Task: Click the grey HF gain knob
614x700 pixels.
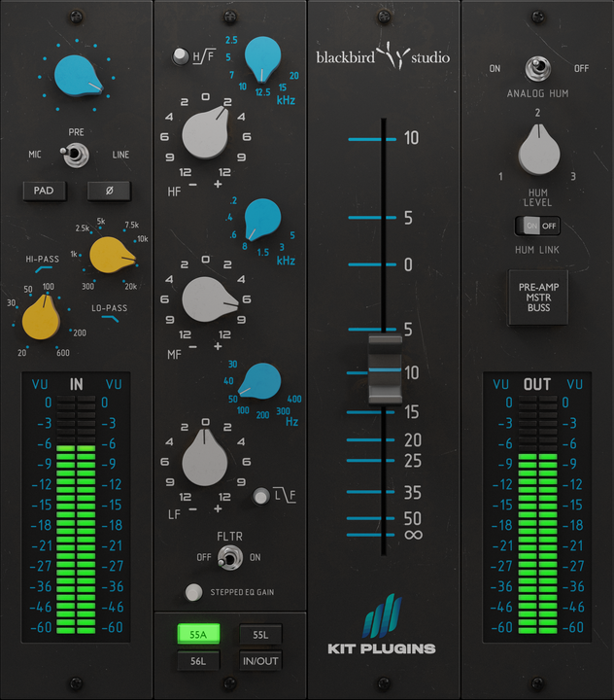Action: (205, 133)
